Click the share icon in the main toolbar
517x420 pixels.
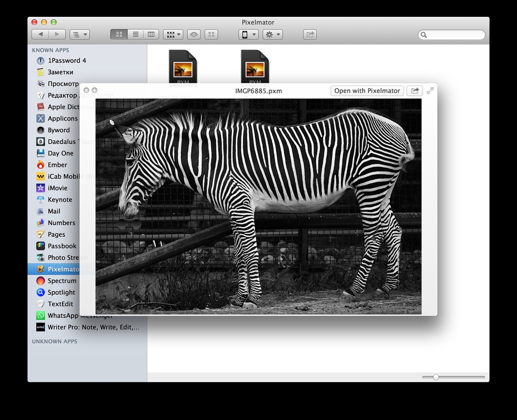[x=310, y=35]
